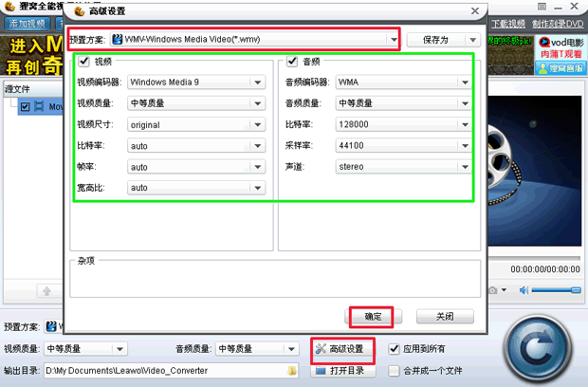This screenshot has width=588, height=387.
Task: Click the snapshot camera icon under preview
Action: coord(493,290)
